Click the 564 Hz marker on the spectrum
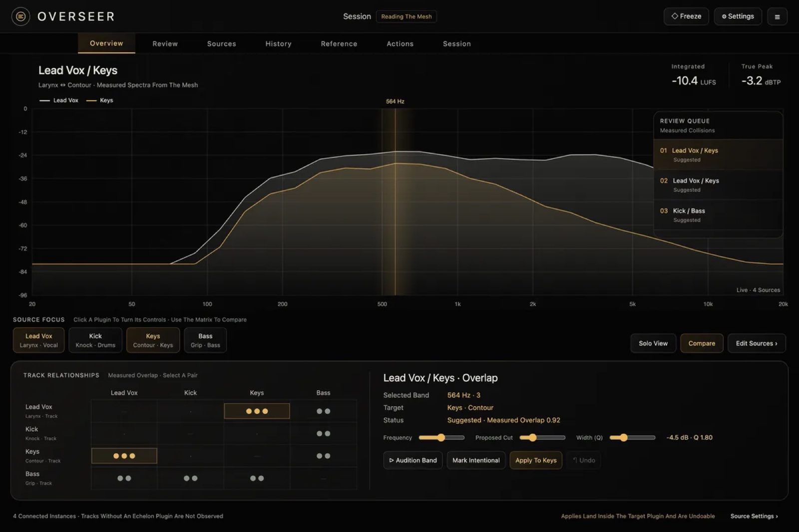The height and width of the screenshot is (532, 799). [395, 101]
